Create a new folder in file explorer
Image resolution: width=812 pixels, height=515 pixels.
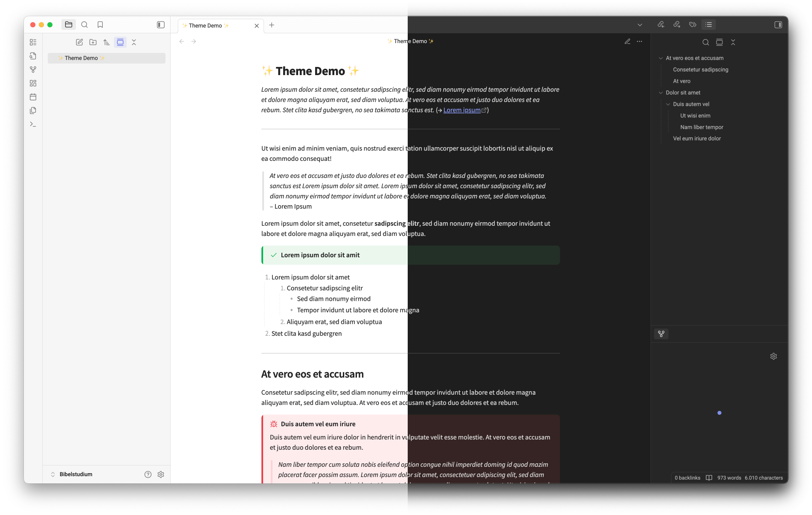click(x=93, y=42)
